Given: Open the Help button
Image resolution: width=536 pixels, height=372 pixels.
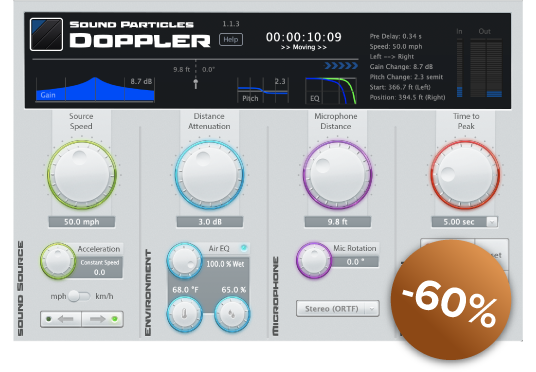Looking at the screenshot, I should [x=231, y=40].
